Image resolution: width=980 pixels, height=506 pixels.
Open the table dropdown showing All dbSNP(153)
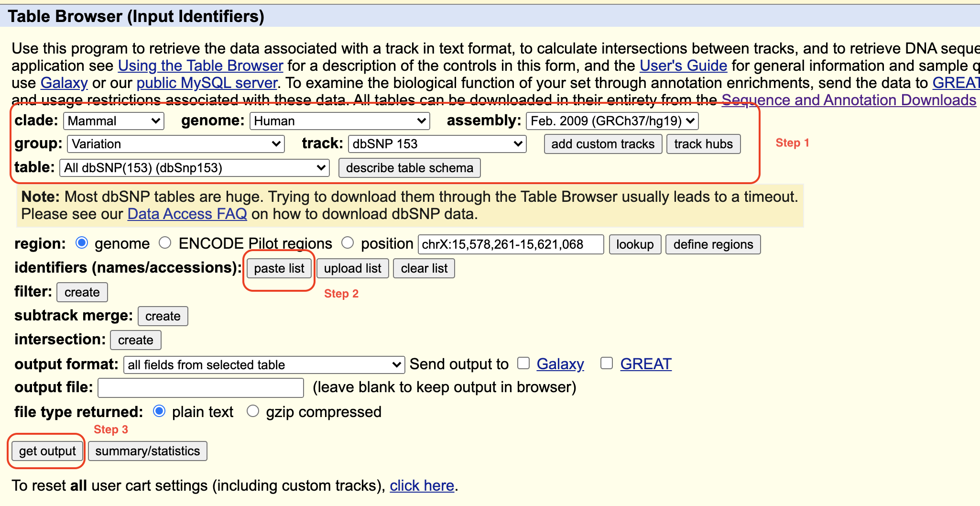point(194,167)
